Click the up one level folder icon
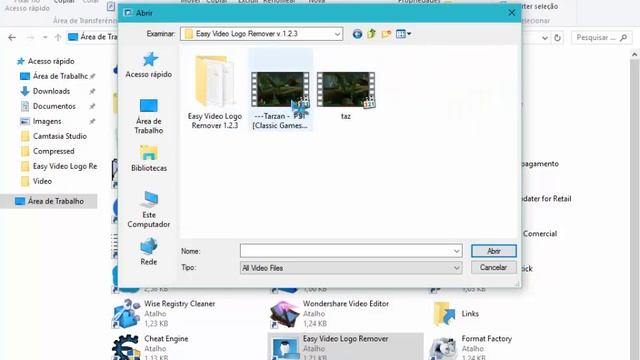The image size is (640, 360). click(371, 34)
